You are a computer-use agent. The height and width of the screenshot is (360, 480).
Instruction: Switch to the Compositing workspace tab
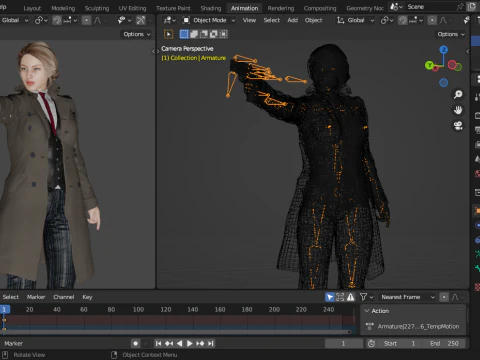point(320,8)
